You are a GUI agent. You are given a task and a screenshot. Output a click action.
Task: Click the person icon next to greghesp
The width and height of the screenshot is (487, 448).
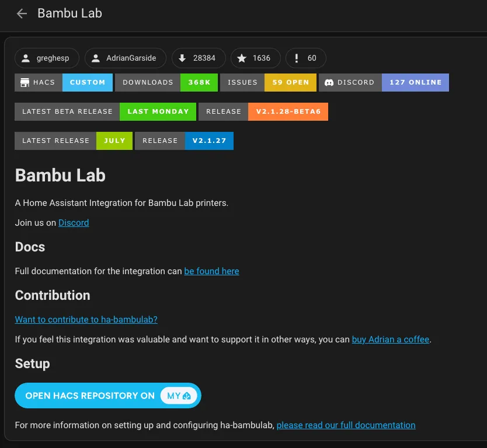coord(26,58)
